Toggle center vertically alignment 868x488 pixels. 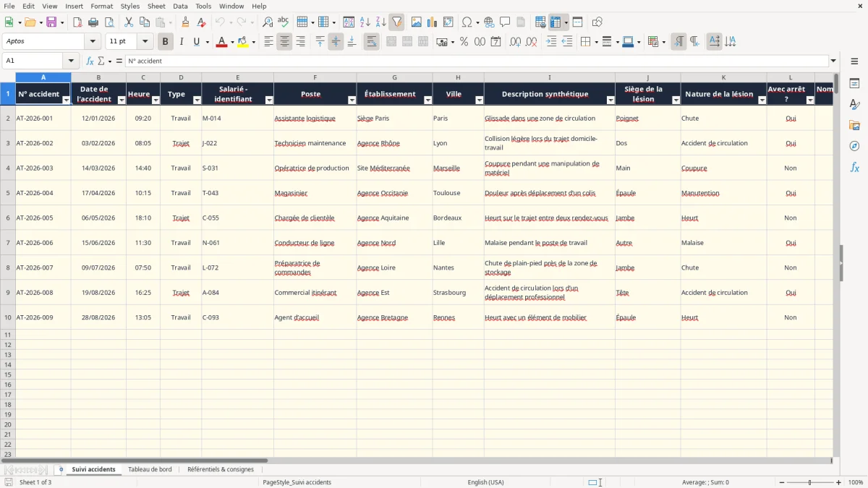coord(336,42)
